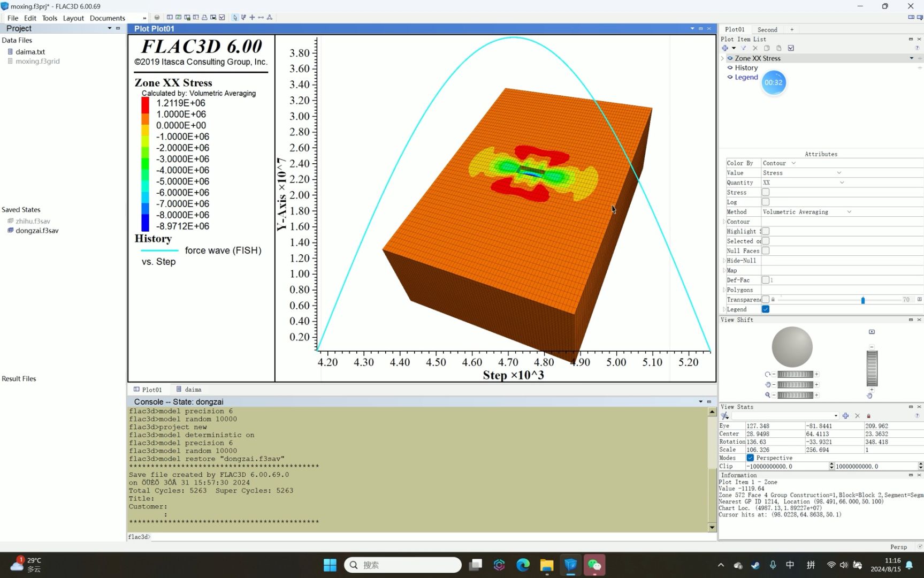924x578 pixels.
Task: Click the Plot Item List help icon
Action: tap(917, 48)
